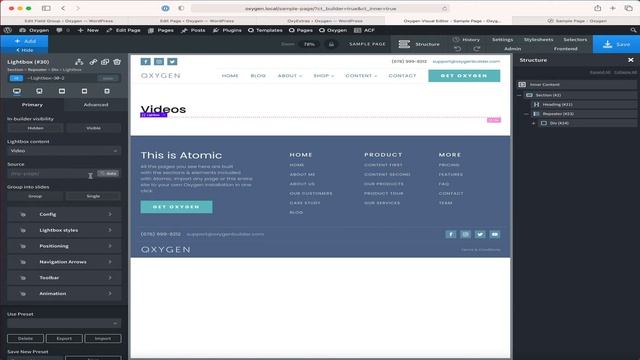Screen dimensions: 640x360
Task: Expand the Lightbox styles section
Action: point(64,230)
